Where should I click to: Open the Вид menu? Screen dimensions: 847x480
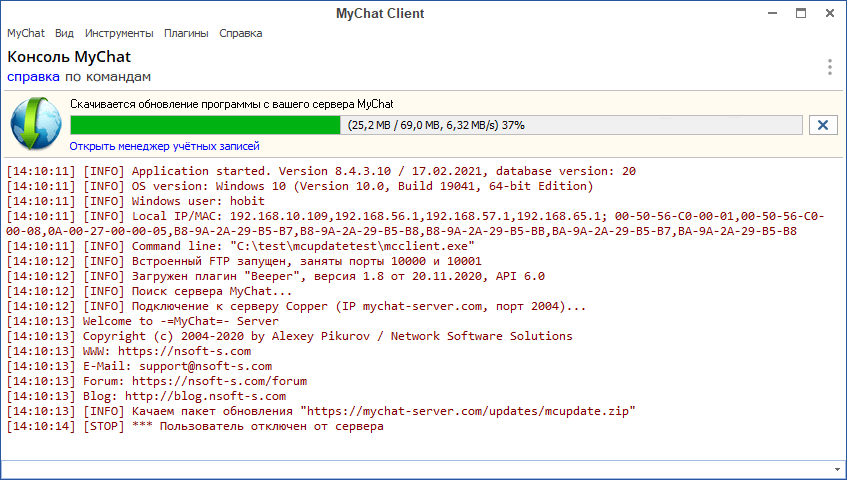(64, 33)
